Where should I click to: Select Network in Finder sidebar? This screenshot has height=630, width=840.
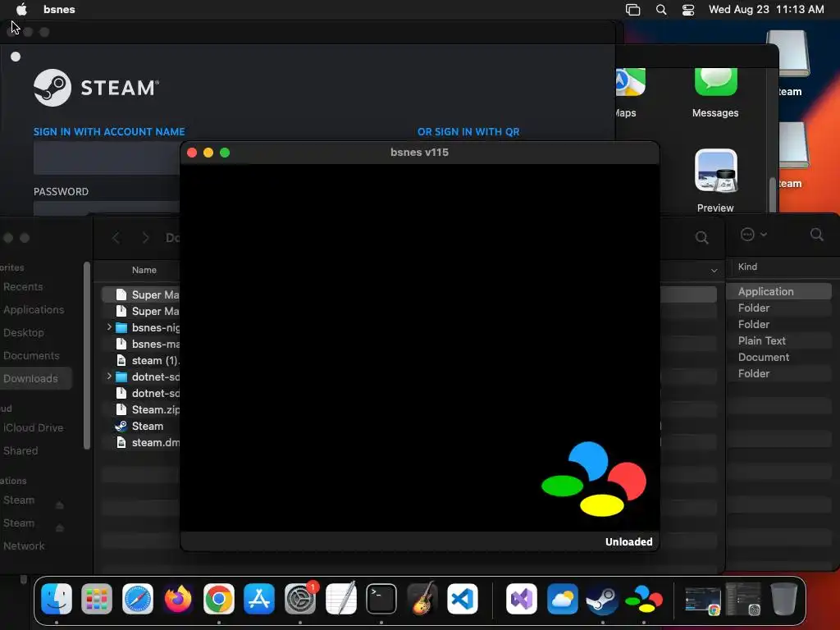pyautogui.click(x=24, y=546)
